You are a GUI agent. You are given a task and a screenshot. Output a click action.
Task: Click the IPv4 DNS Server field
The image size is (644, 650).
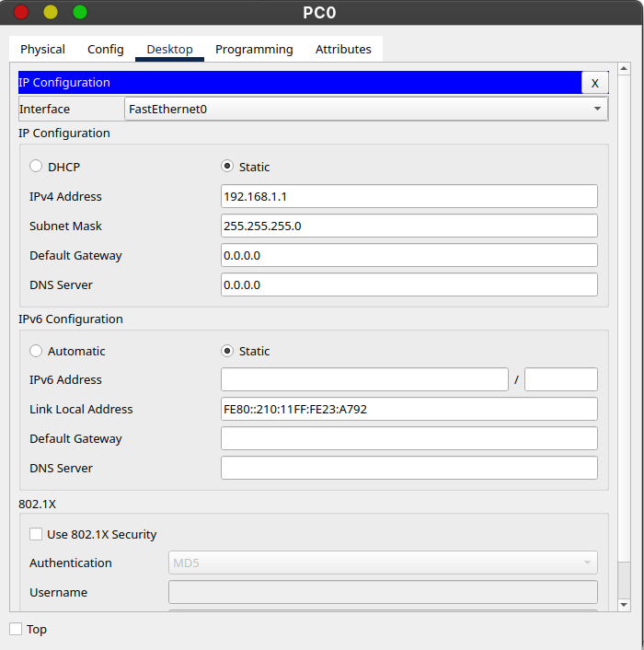click(408, 284)
